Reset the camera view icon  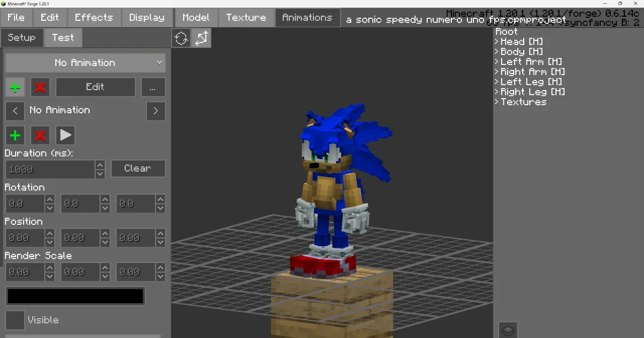pos(181,38)
